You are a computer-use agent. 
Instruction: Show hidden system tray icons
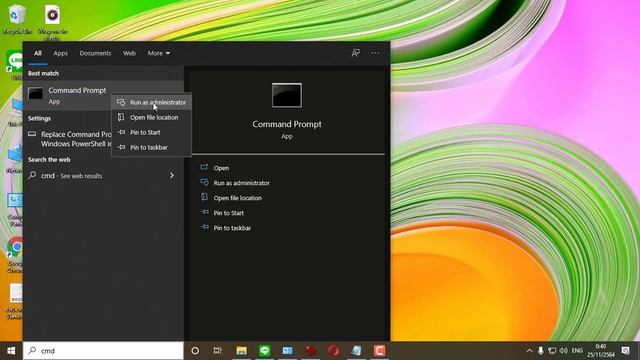(529, 351)
